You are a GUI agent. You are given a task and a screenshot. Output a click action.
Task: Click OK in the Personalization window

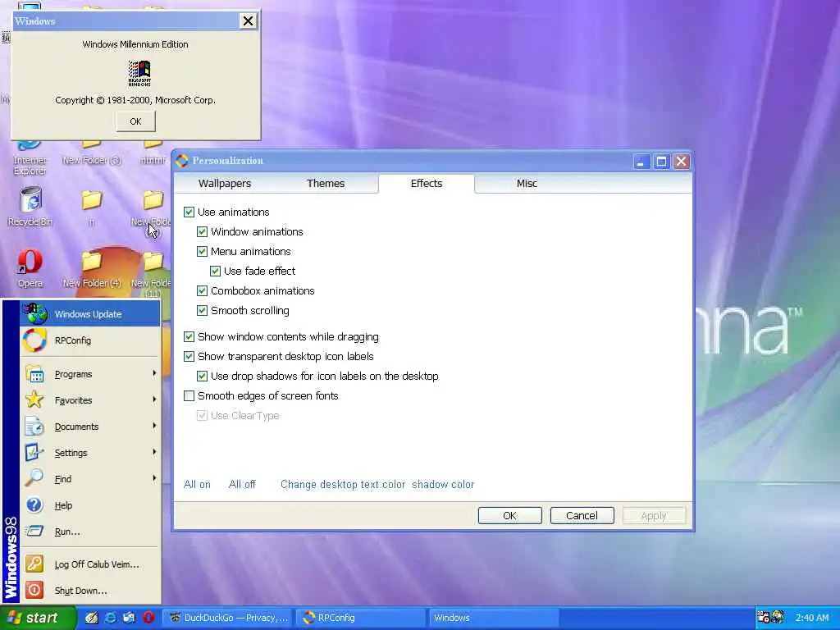(509, 515)
